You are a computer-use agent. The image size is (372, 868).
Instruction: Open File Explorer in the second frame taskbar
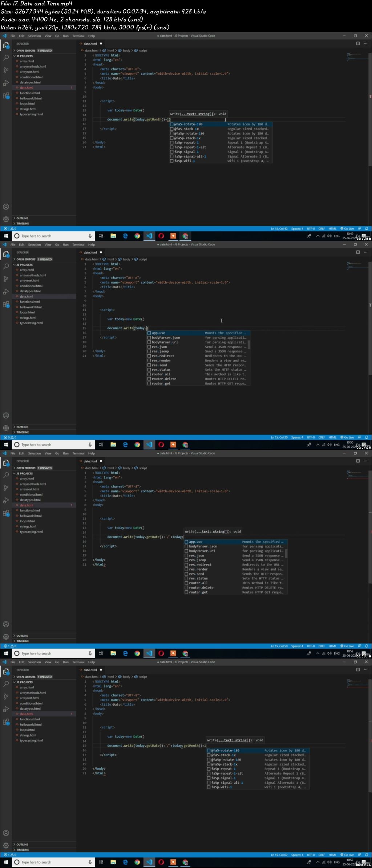(113, 445)
